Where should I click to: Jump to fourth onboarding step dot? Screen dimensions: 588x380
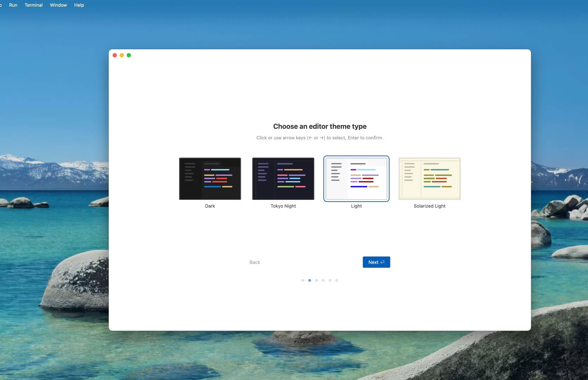click(323, 280)
